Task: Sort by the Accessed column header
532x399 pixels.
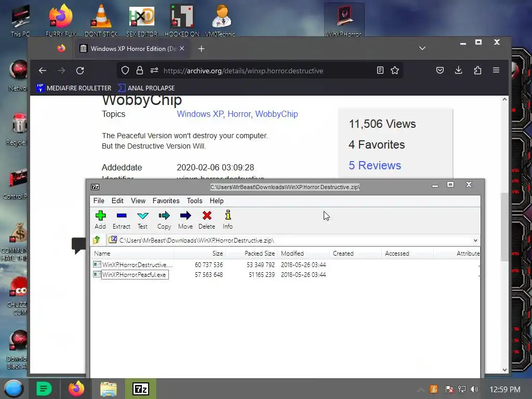Action: (407, 254)
